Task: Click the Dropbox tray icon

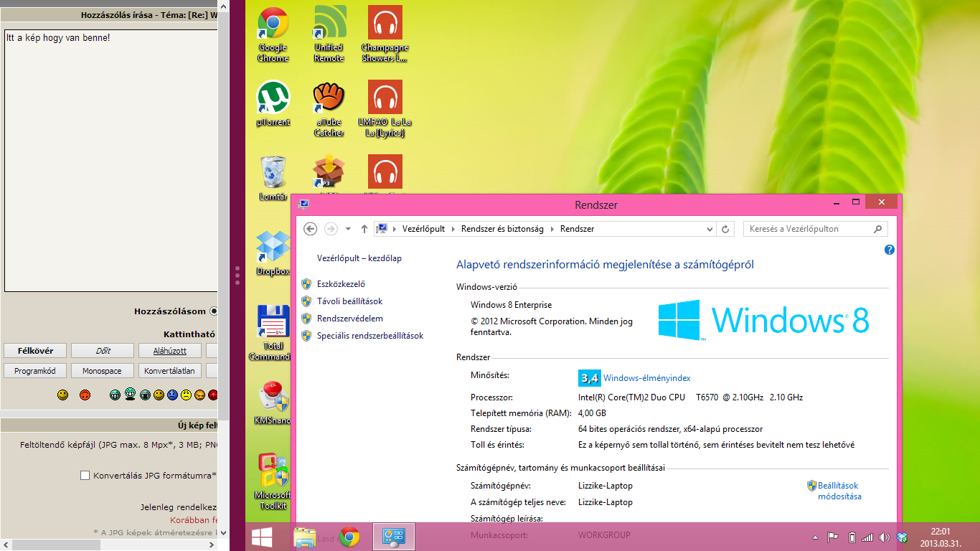Action: coord(903,537)
